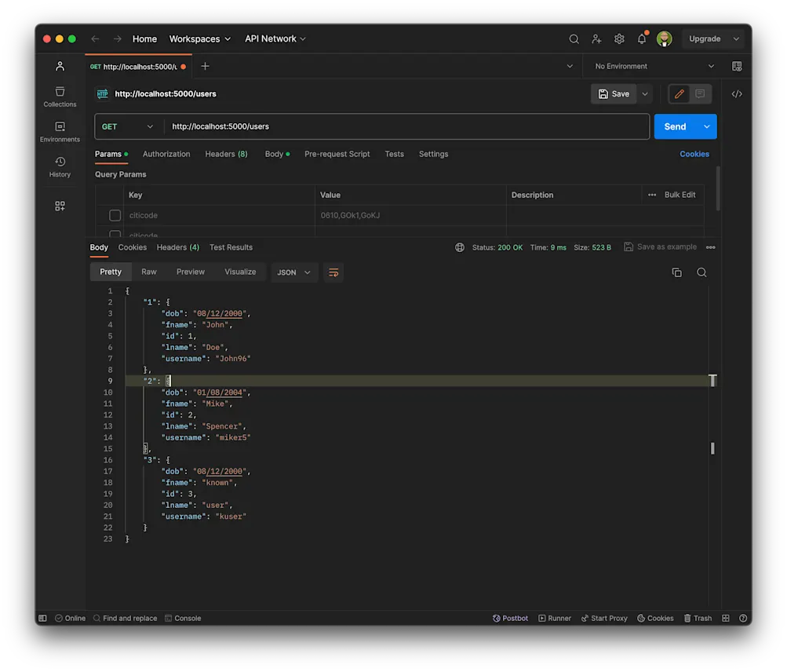This screenshot has height=672, width=787.
Task: Open the Environments sidebar panel
Action: pos(59,128)
